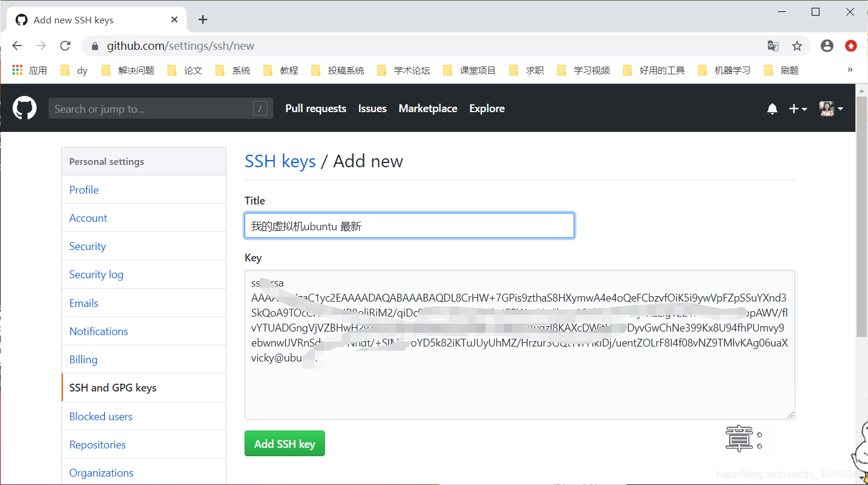The width and height of the screenshot is (868, 485).
Task: Click the browser forward arrow
Action: [41, 46]
